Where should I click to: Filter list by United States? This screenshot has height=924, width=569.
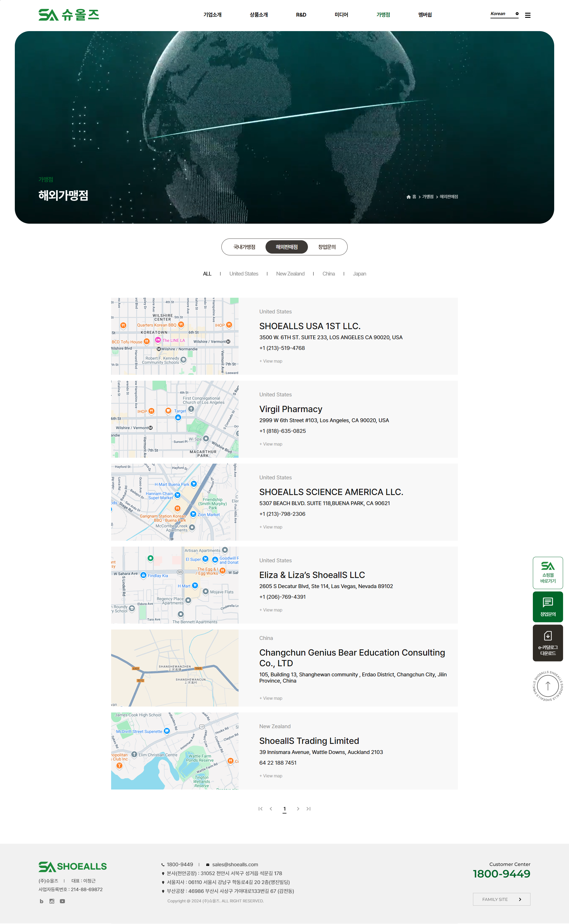point(244,274)
